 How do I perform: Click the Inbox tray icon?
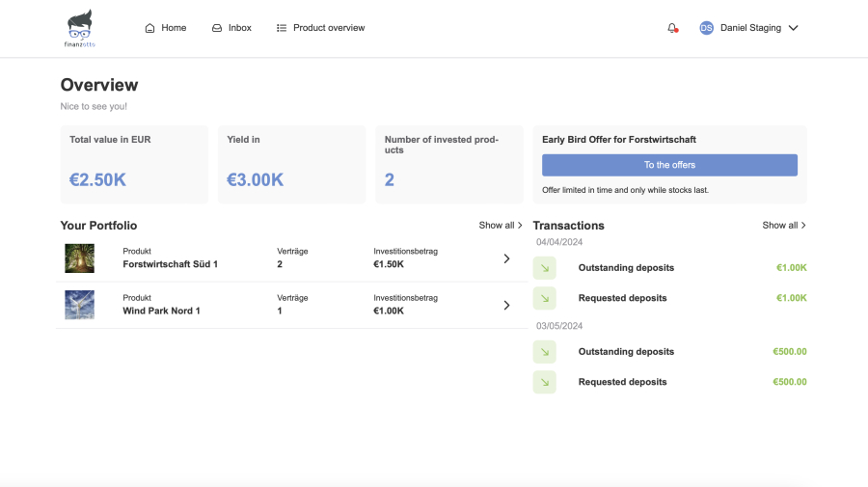pyautogui.click(x=217, y=28)
